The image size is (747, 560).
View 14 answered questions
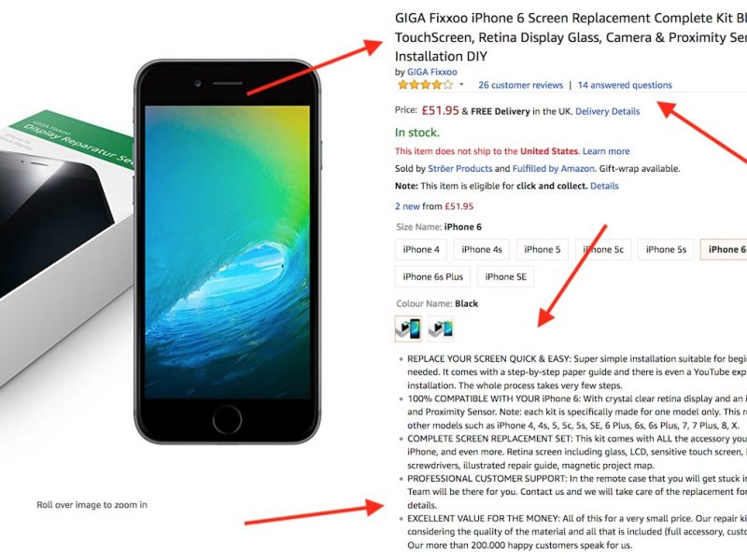coord(625,85)
